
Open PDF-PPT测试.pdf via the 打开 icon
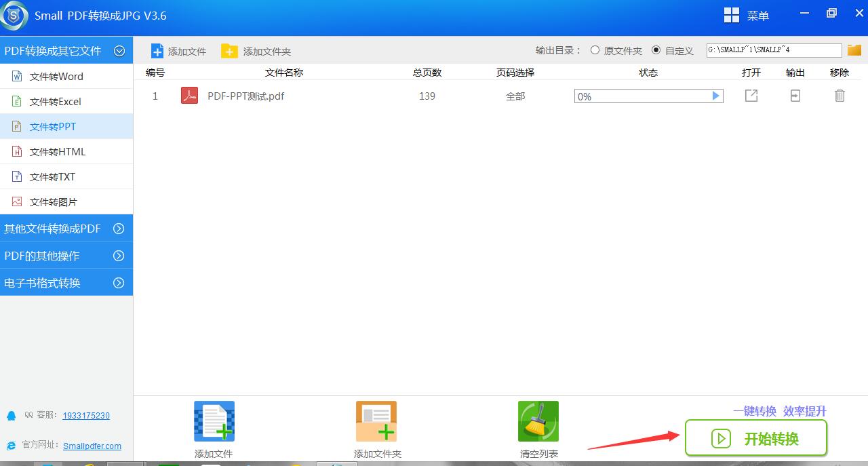751,96
